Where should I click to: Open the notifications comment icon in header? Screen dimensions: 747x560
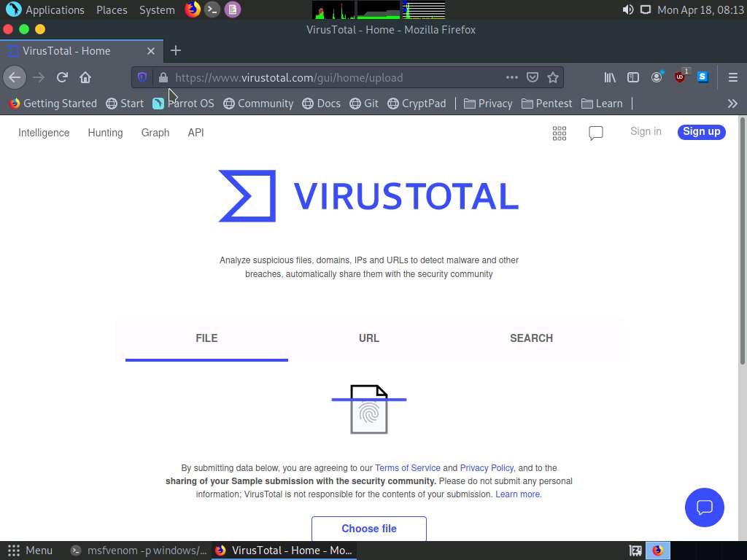tap(596, 133)
